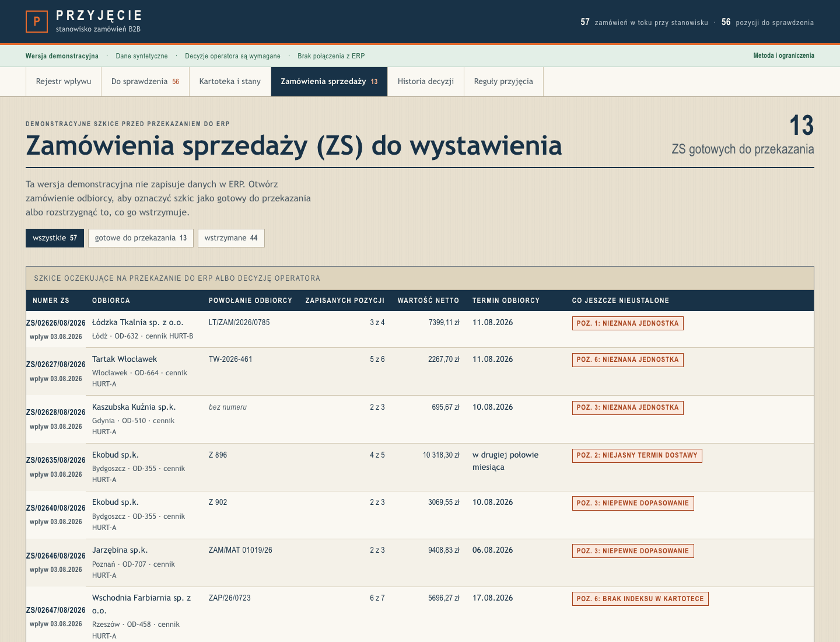Screen dimensions: 840x642
Task: Open order ZS/02646/08/2026
Action: tap(56, 556)
